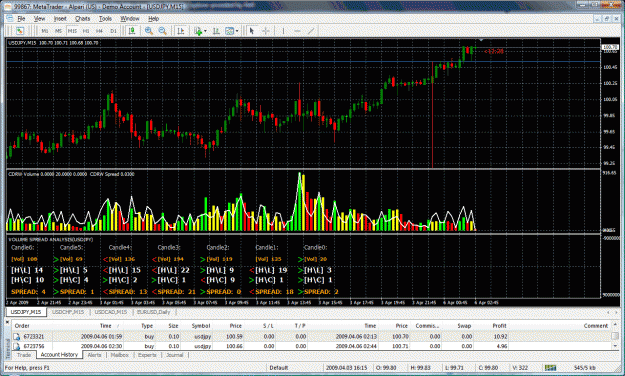Click the chart window icon left of File

pos(10,18)
